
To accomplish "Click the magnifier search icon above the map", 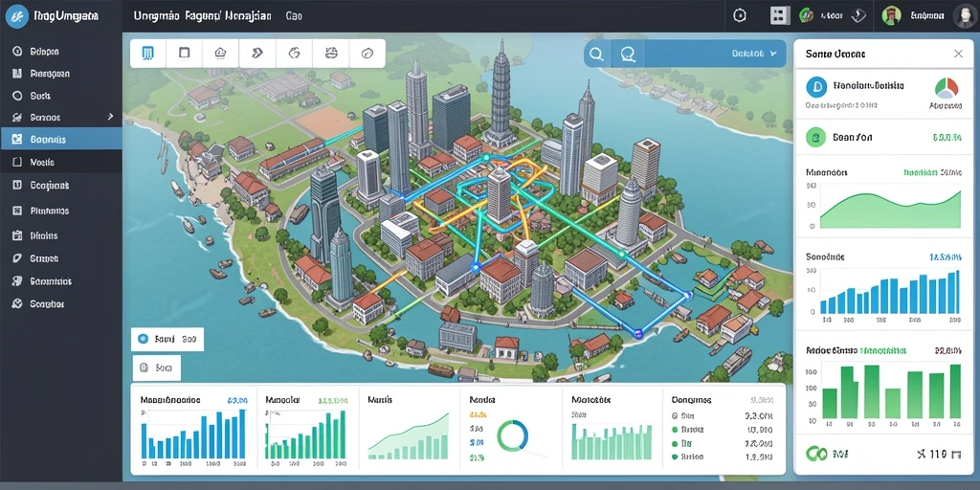I will (x=597, y=55).
